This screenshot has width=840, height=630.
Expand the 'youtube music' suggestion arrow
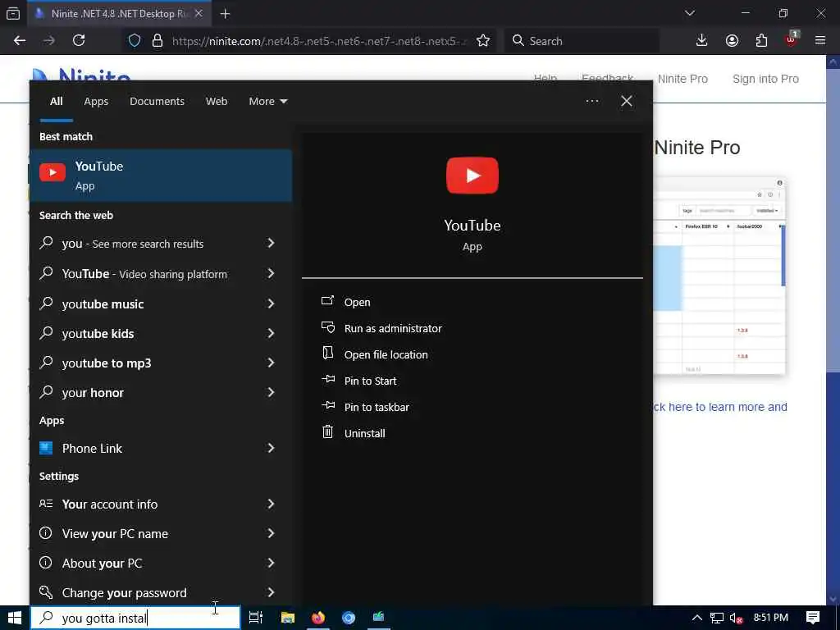point(271,304)
